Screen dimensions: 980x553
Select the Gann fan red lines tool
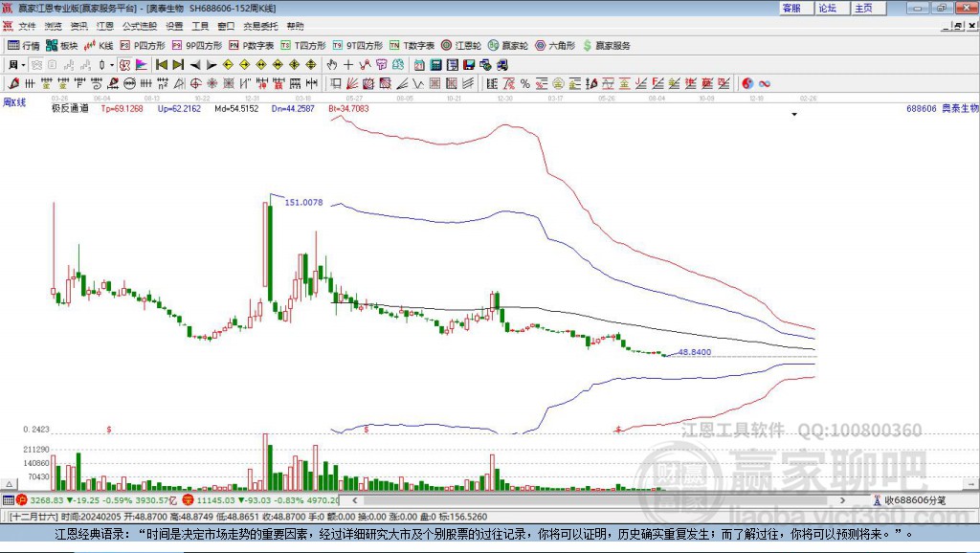pyautogui.click(x=352, y=83)
